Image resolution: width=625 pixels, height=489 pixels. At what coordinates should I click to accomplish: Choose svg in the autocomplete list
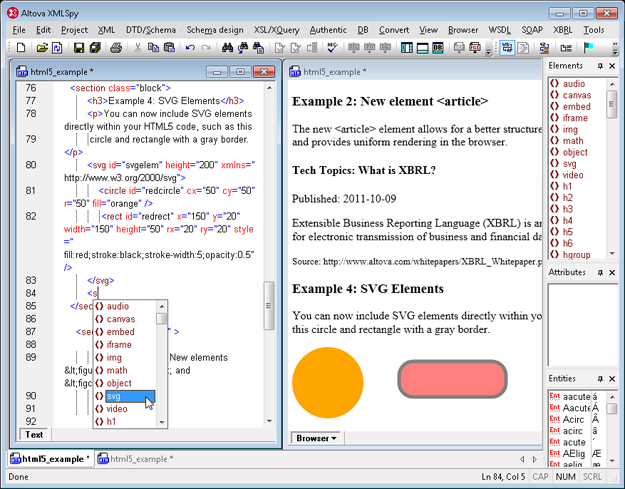click(114, 396)
